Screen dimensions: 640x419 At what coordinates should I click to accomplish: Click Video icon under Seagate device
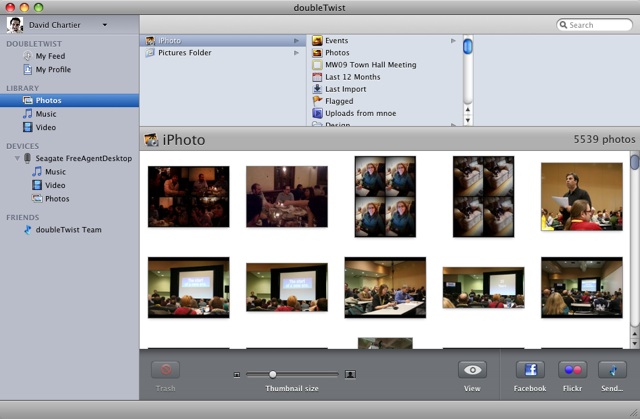tap(37, 185)
